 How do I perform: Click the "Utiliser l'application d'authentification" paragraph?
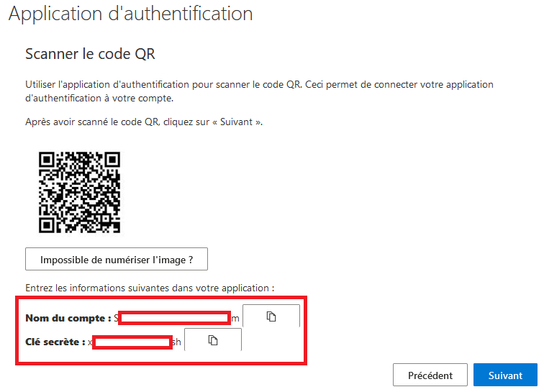tap(259, 91)
